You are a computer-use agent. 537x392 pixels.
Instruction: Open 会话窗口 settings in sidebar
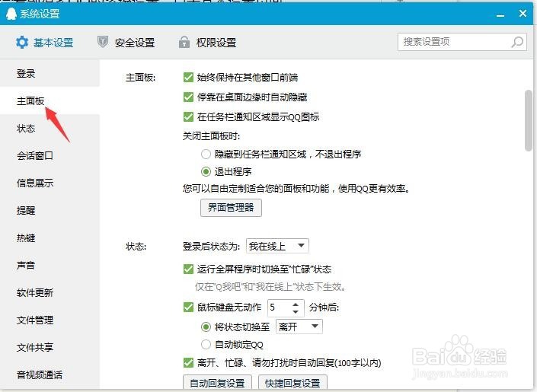tap(50, 155)
